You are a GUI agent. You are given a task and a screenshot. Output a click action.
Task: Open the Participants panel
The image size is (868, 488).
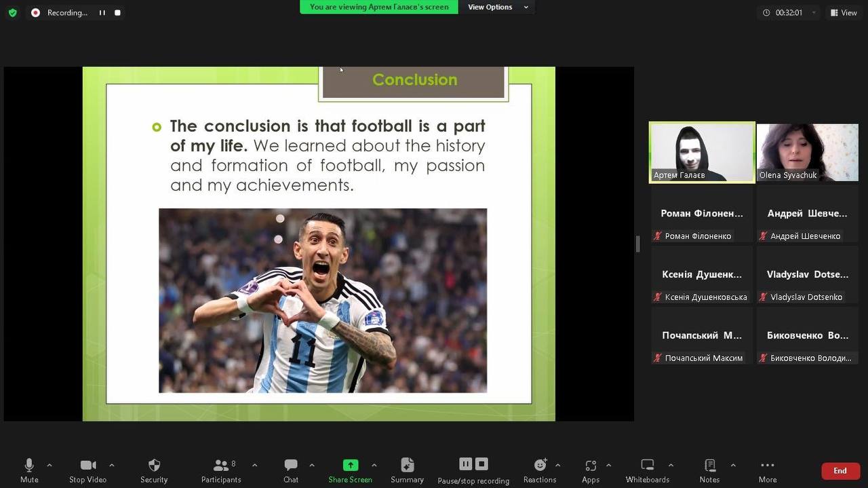pos(221,470)
